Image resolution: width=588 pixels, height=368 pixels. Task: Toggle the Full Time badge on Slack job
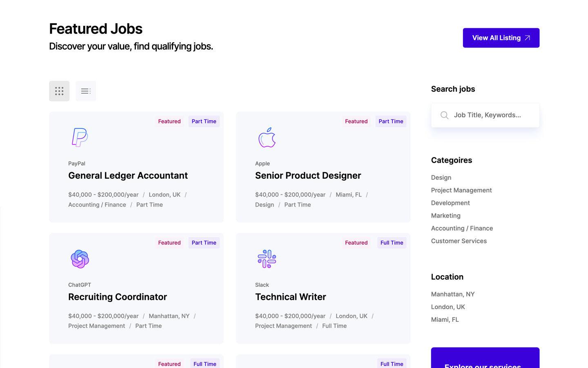[392, 242]
